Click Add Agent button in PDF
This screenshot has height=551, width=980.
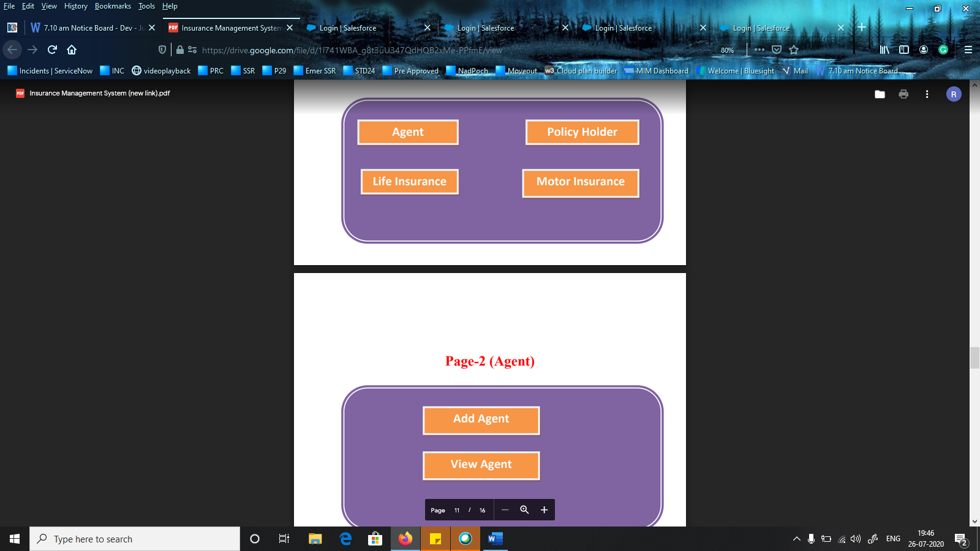481,421
